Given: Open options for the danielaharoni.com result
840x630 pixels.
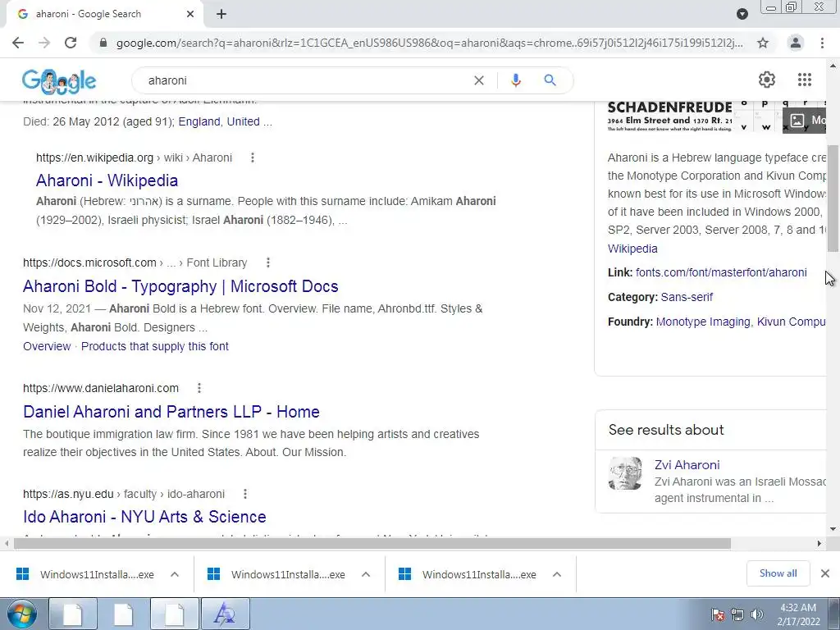Looking at the screenshot, I should coord(199,388).
